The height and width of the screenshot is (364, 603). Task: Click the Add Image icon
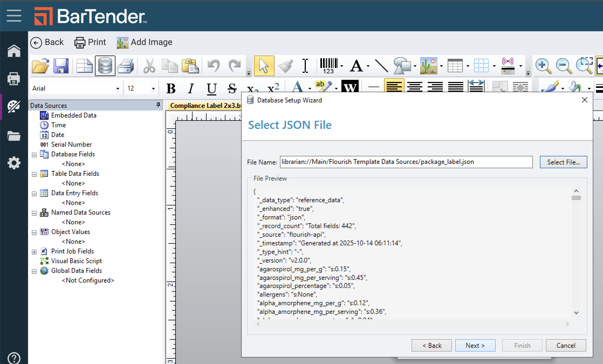point(122,43)
